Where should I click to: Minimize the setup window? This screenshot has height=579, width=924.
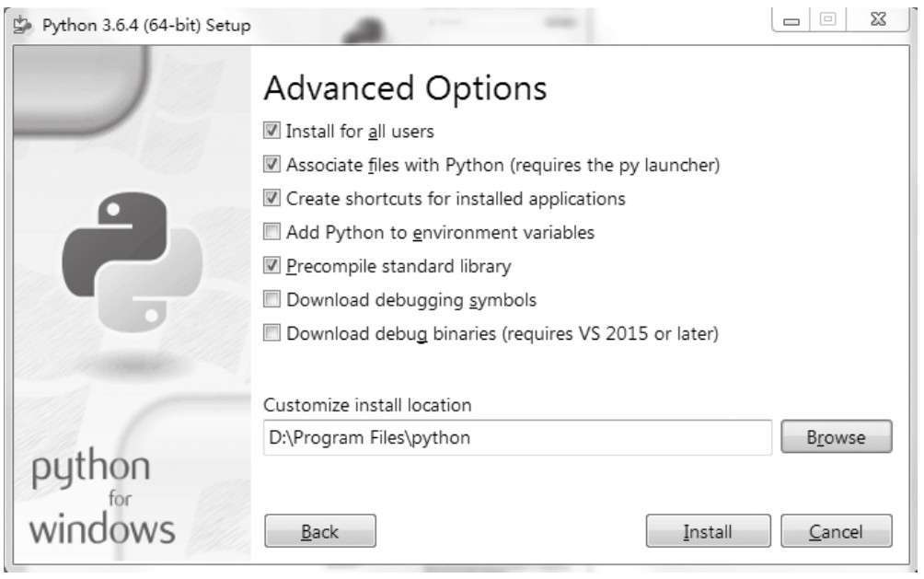791,21
